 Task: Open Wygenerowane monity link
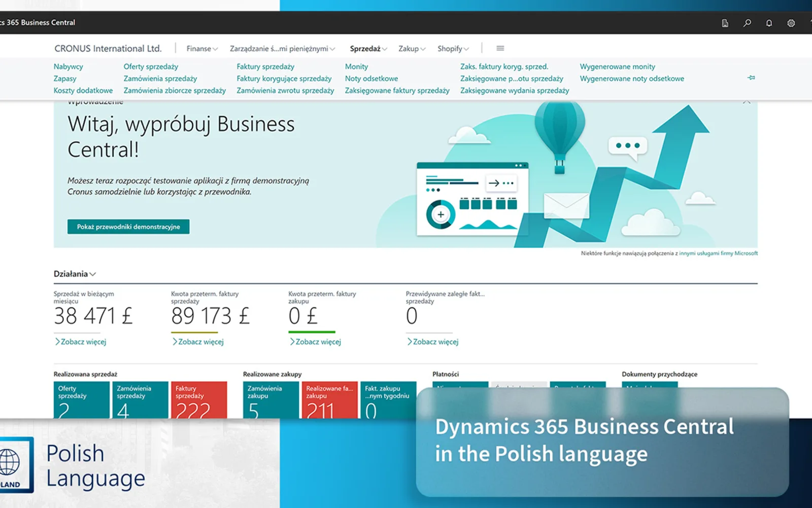pyautogui.click(x=618, y=67)
